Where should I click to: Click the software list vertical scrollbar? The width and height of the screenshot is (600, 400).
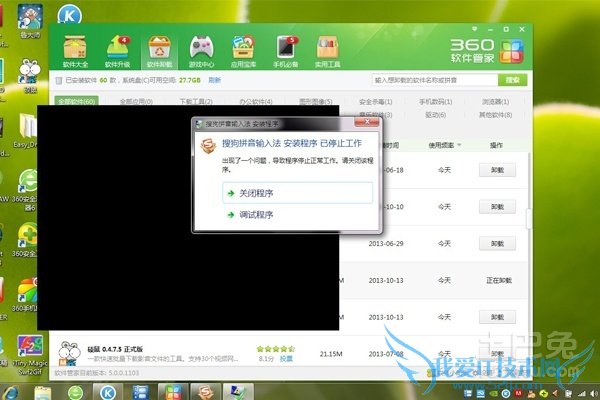(529, 219)
